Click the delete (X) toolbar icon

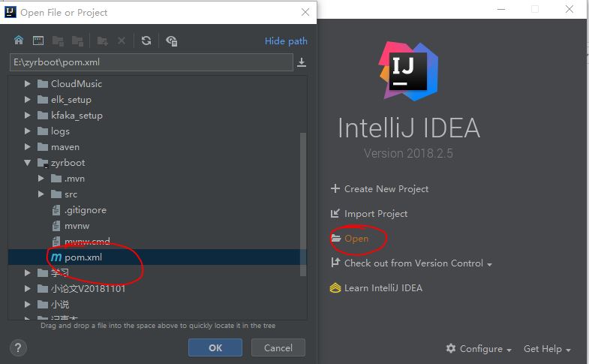point(122,41)
